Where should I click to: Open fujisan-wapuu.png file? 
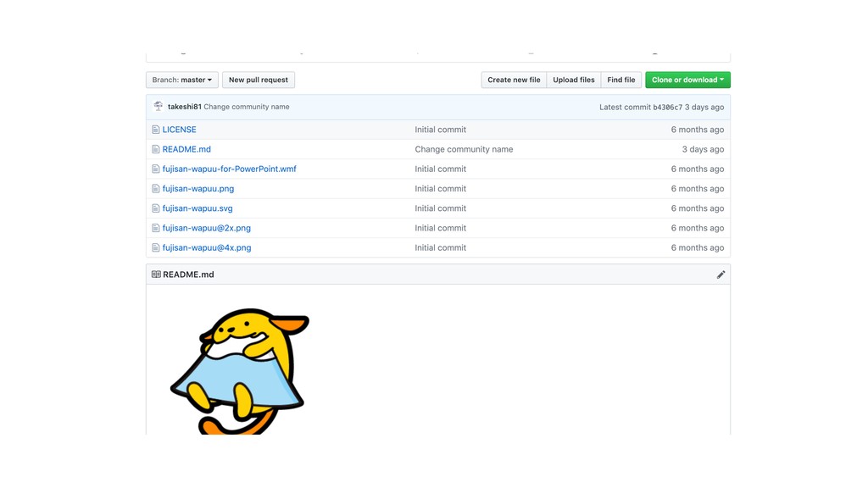click(198, 189)
